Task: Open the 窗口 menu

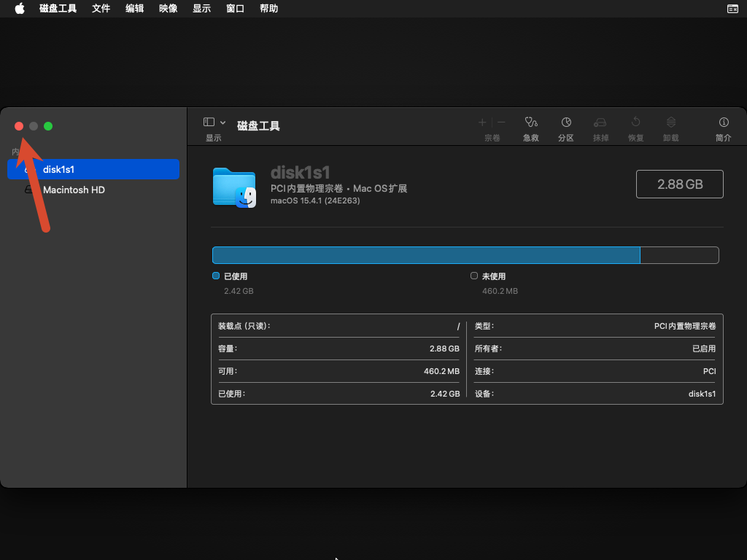Action: click(x=236, y=9)
